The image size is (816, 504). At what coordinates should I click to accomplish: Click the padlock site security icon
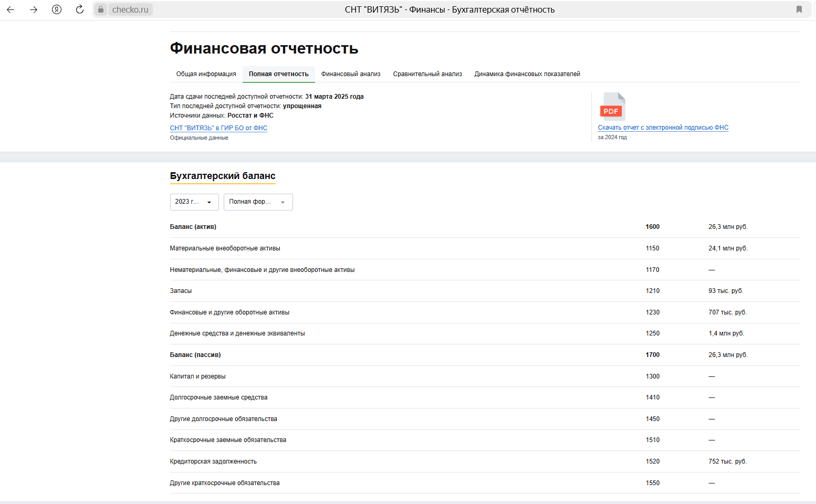(101, 9)
